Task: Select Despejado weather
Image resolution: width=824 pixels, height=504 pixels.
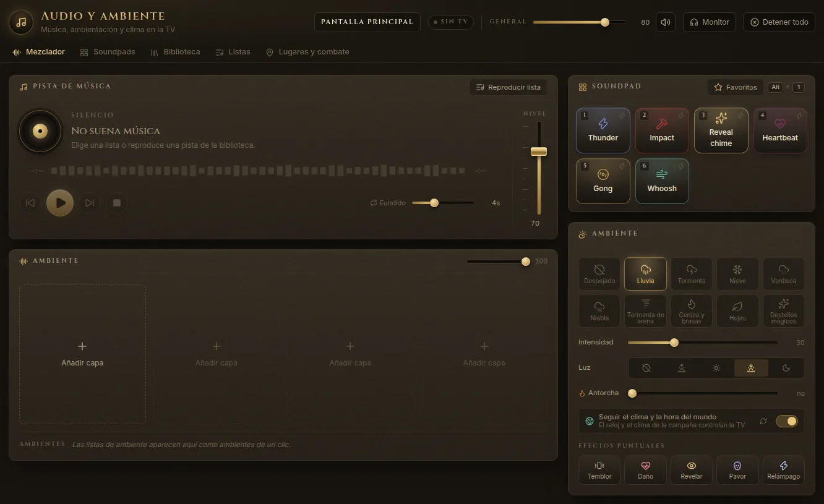Action: (599, 274)
